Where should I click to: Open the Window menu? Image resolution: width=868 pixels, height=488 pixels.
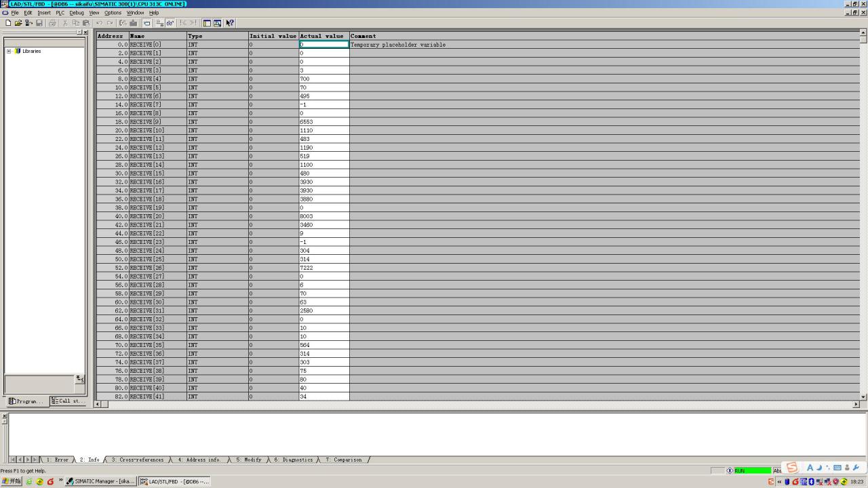tap(136, 13)
